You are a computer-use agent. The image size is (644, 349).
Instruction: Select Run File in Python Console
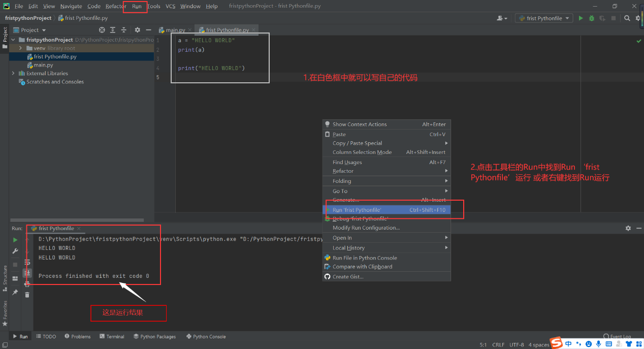tap(387, 258)
